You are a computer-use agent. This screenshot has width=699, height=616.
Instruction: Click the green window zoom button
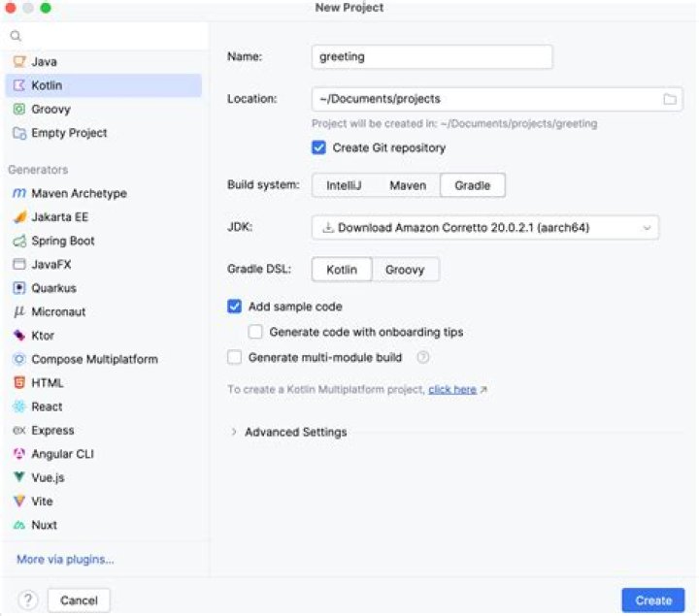(46, 8)
